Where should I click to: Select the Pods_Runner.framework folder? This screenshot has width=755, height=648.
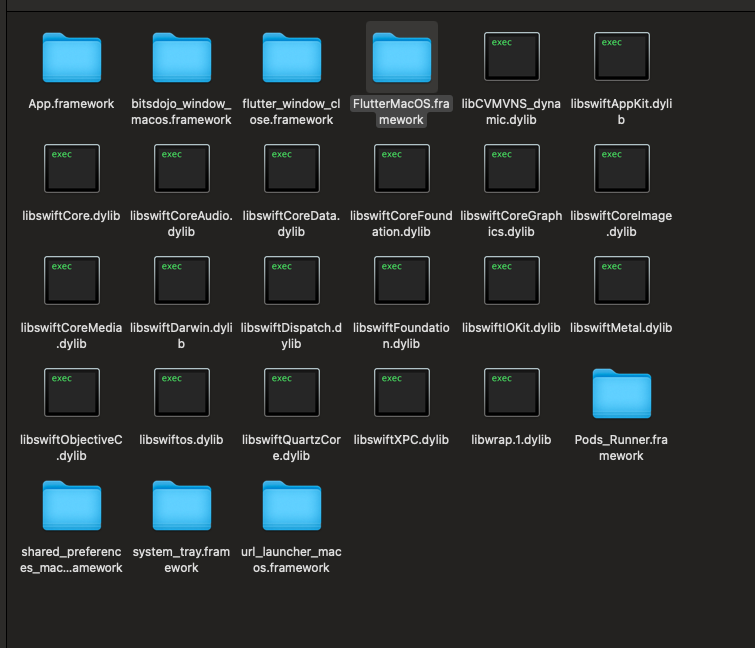[x=621, y=393]
